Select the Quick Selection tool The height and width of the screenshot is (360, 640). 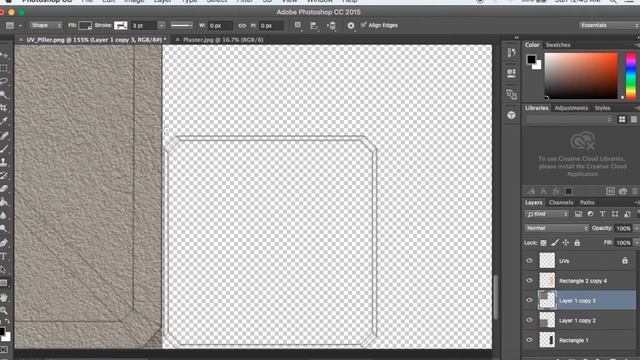tap(4, 95)
